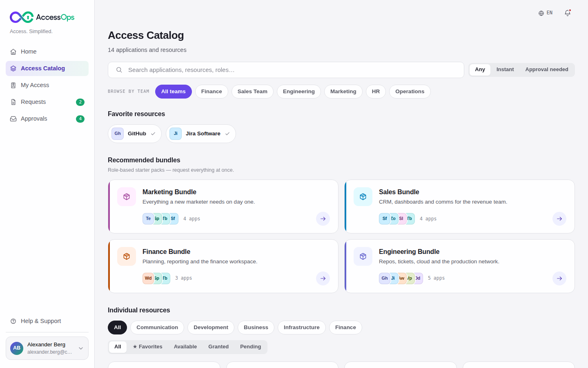Click the Sf app badge in Sales Bundle
This screenshot has width=588, height=368.
(384, 219)
